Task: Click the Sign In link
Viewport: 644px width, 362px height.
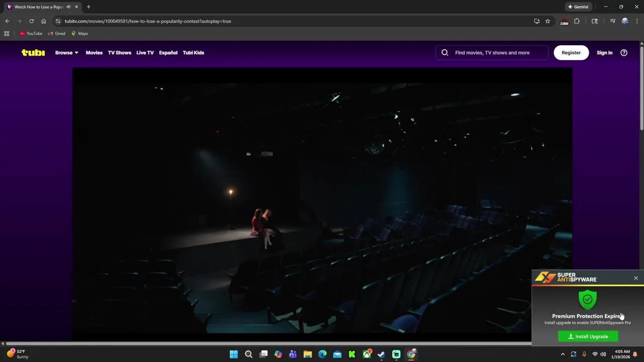Action: tap(604, 53)
